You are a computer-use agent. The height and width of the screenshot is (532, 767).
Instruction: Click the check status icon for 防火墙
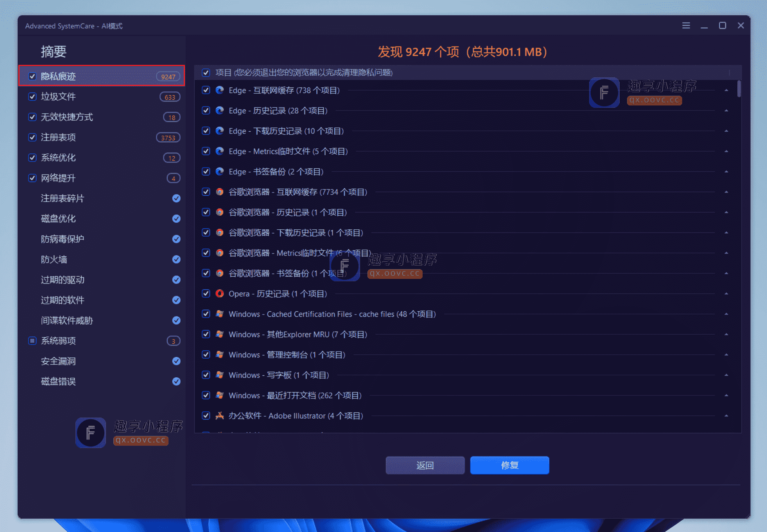pos(176,259)
